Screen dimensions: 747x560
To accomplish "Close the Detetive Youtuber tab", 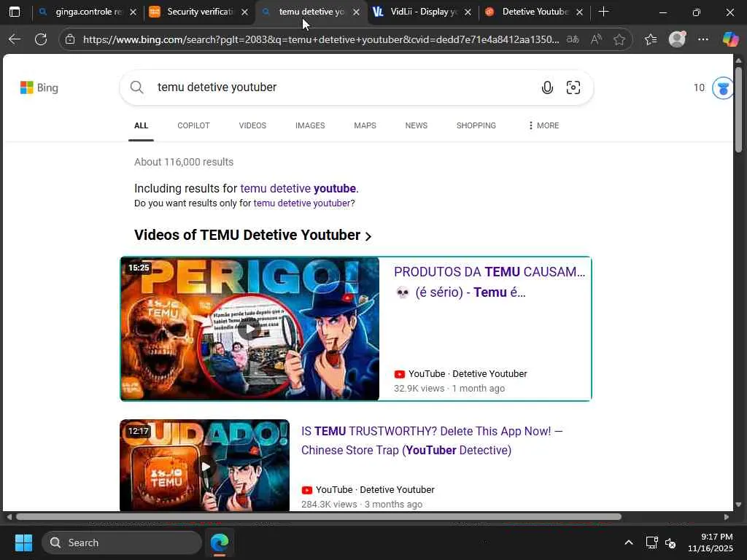I will tap(579, 12).
